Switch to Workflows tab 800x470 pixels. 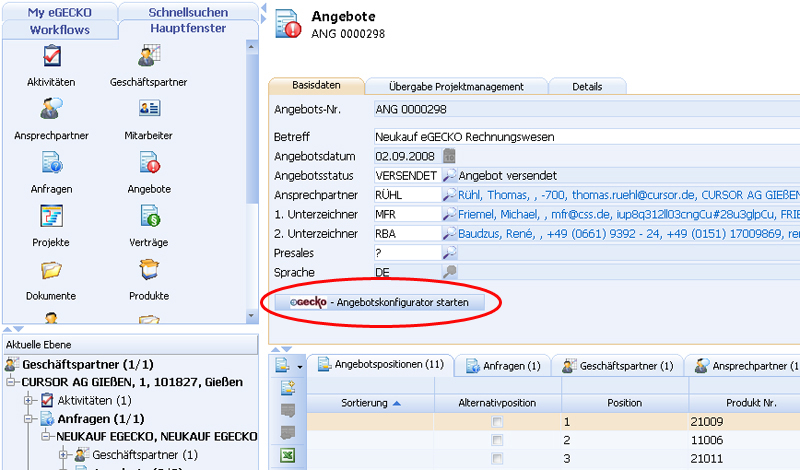pos(60,30)
